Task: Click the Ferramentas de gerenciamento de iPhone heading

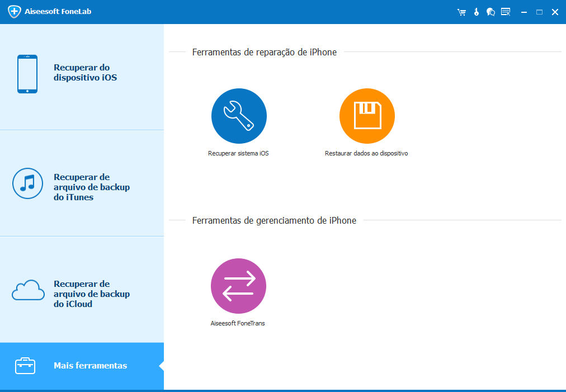Action: 274,220
